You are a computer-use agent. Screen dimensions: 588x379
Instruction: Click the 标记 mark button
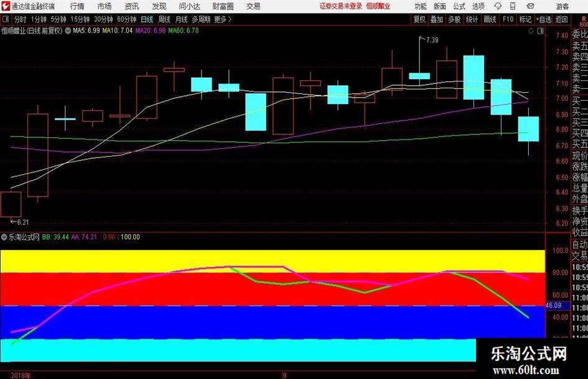(525, 19)
